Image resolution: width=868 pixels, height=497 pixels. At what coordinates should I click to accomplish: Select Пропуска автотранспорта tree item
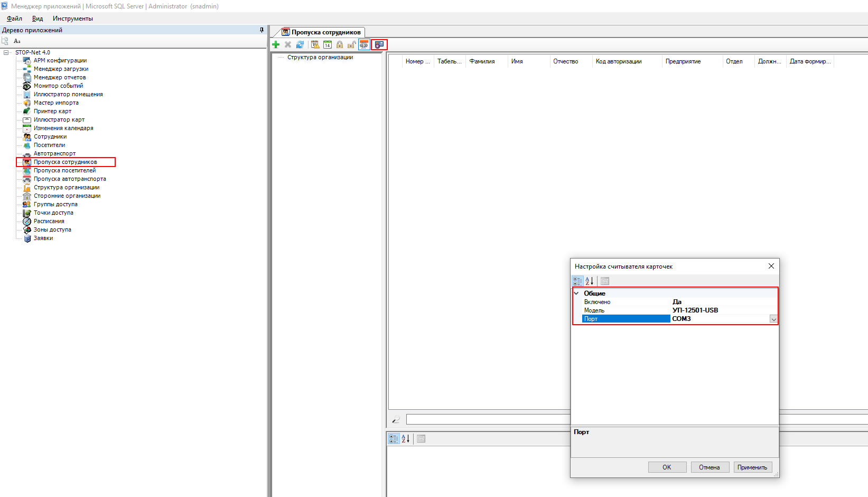point(70,179)
